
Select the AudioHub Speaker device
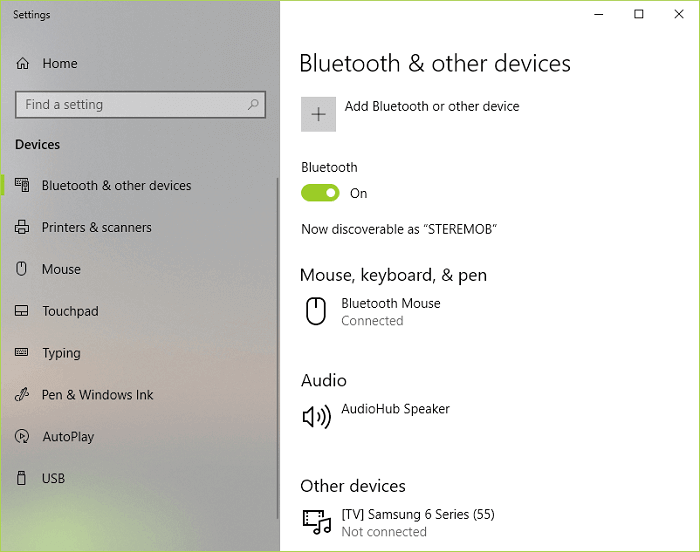click(395, 410)
